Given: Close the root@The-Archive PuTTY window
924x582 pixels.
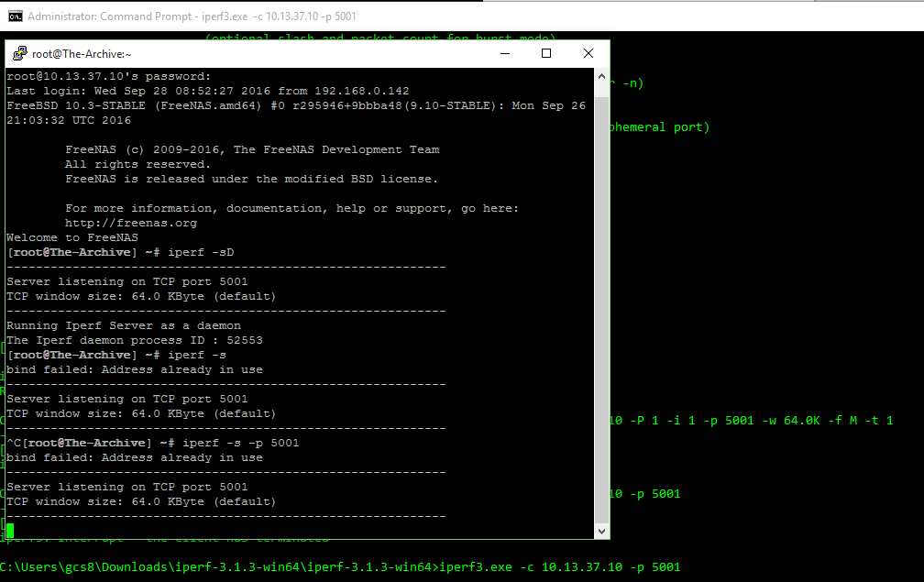Looking at the screenshot, I should click(588, 53).
